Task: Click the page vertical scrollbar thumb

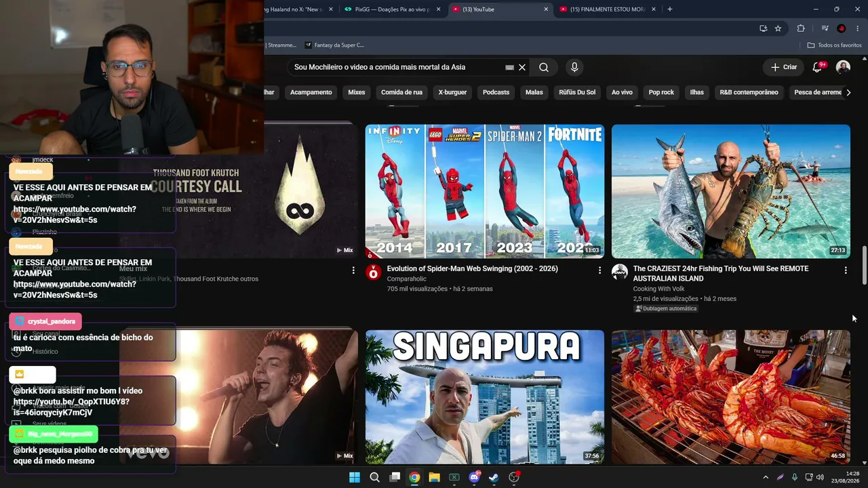Action: click(864, 266)
